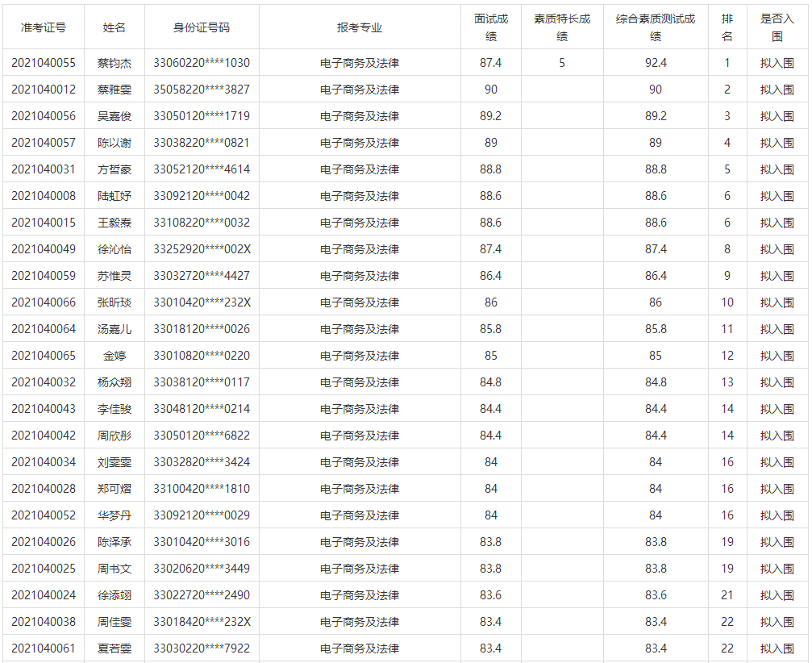Select the rank 21 cell
Screen dimensions: 812x663
coord(727,595)
